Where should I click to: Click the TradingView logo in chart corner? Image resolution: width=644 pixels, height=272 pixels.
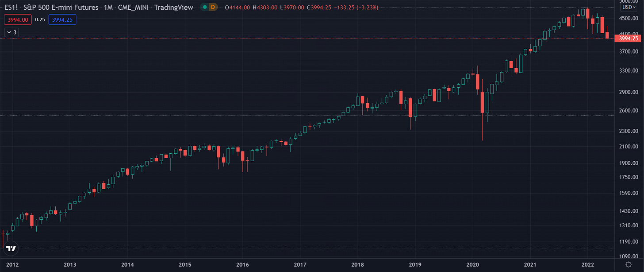coord(11,249)
